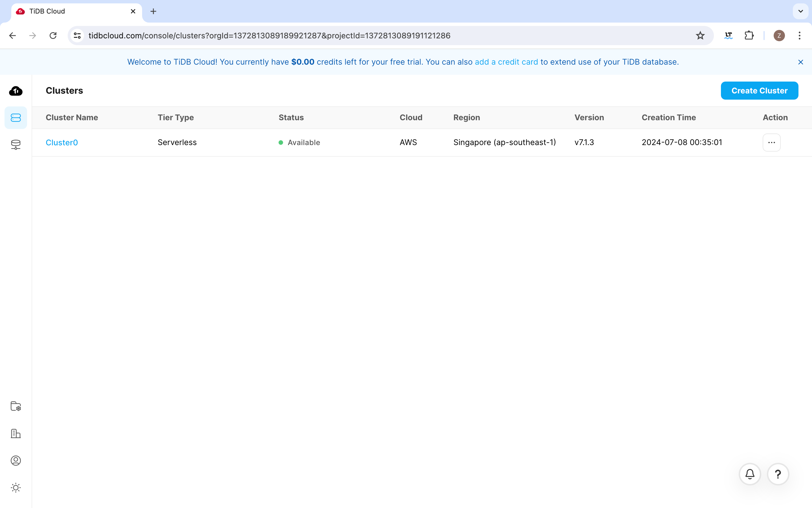The image size is (812, 508).
Task: Open a new browser tab
Action: 153,11
